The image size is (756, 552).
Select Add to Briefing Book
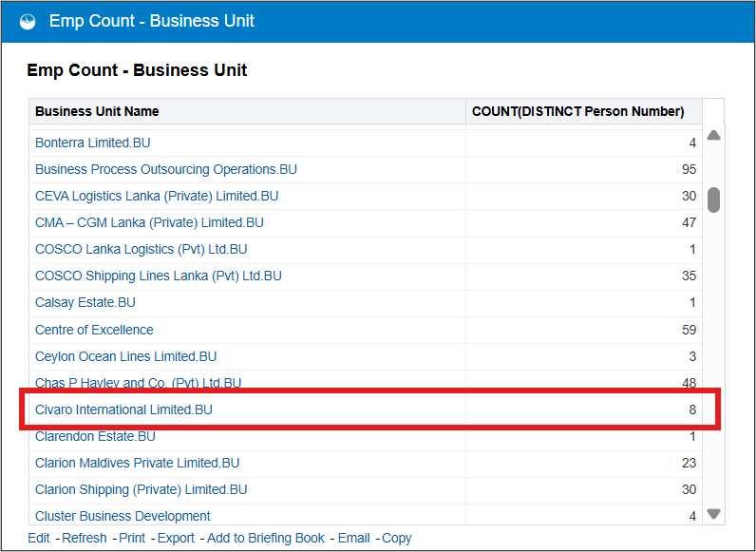click(x=265, y=538)
